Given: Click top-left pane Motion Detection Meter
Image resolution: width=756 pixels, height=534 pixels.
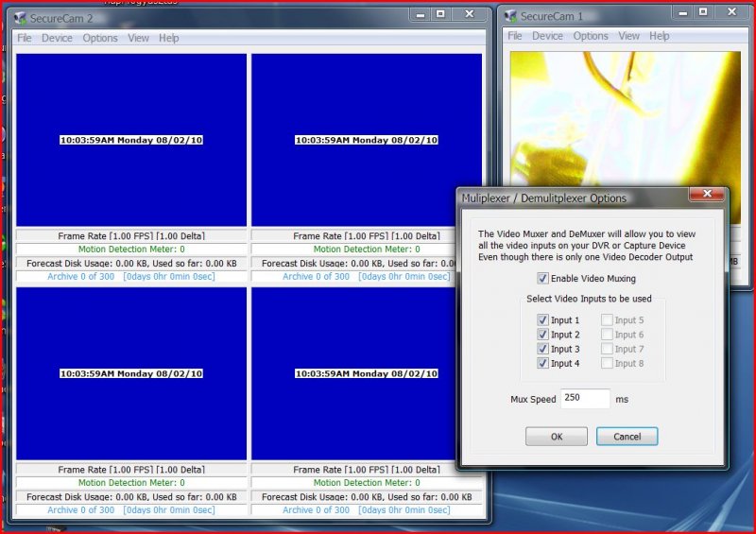Looking at the screenshot, I should [131, 250].
